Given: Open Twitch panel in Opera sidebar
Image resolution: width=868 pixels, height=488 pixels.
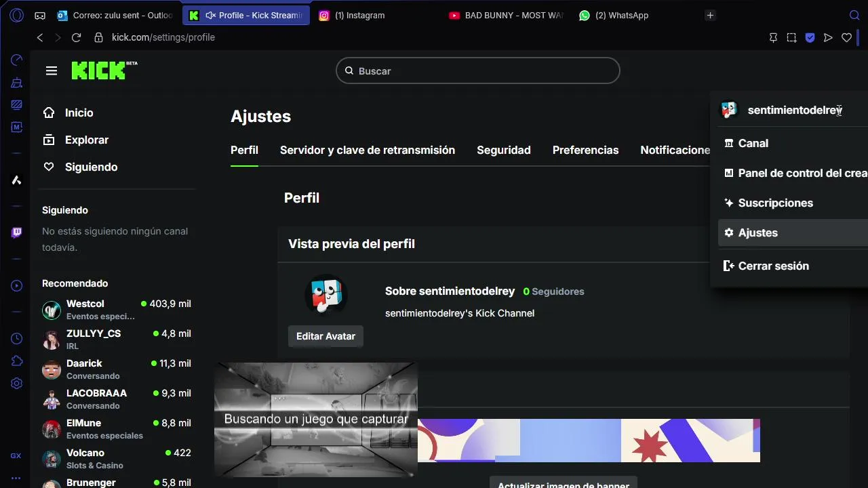Looking at the screenshot, I should coord(16,232).
